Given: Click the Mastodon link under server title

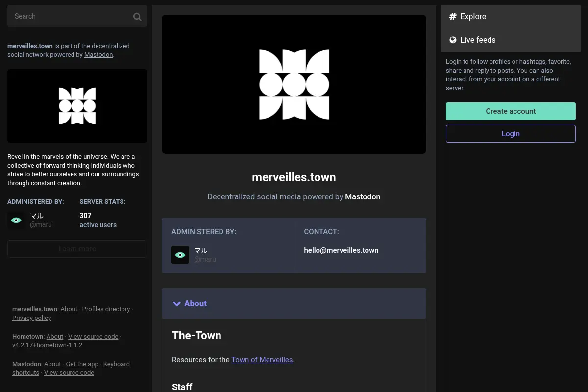Looking at the screenshot, I should click(x=363, y=196).
